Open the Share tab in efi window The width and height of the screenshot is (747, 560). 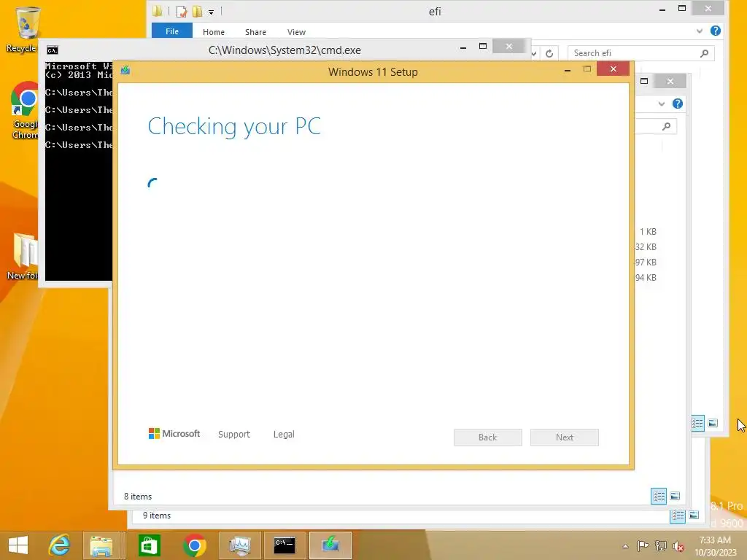(255, 32)
